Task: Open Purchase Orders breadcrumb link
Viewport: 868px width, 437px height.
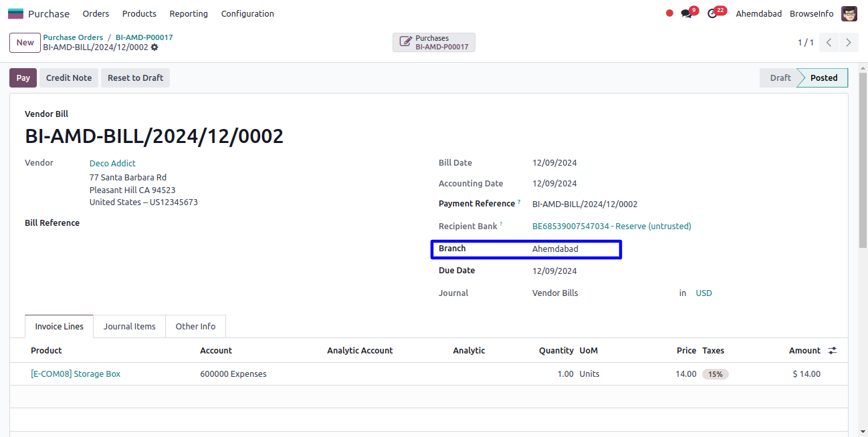Action: pos(73,37)
